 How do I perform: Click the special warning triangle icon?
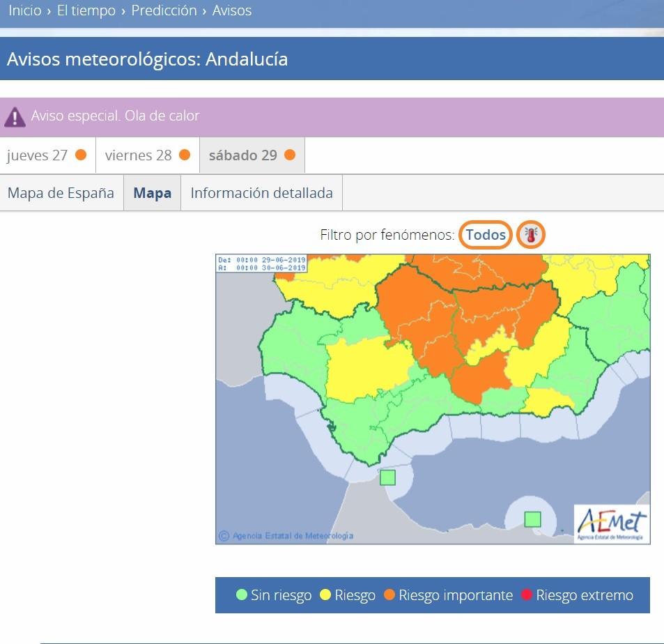point(15,114)
